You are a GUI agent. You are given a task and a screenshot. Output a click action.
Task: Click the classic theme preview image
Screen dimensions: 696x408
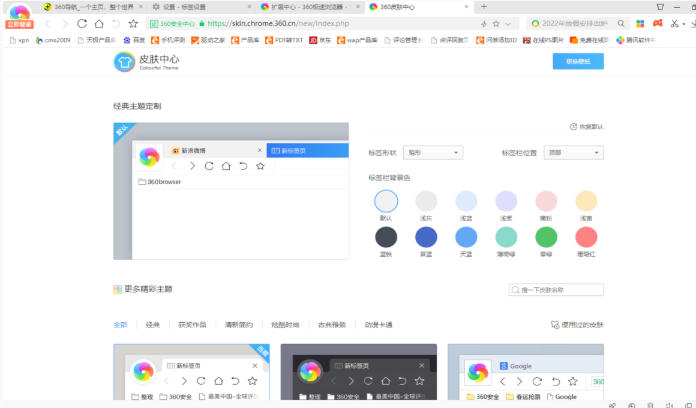(231, 191)
